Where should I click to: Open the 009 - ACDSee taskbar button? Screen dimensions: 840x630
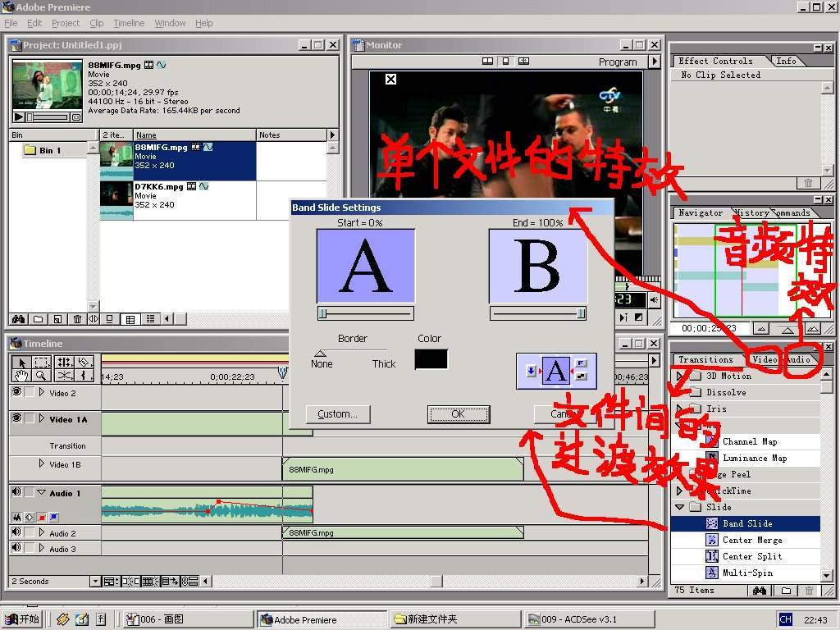589,620
